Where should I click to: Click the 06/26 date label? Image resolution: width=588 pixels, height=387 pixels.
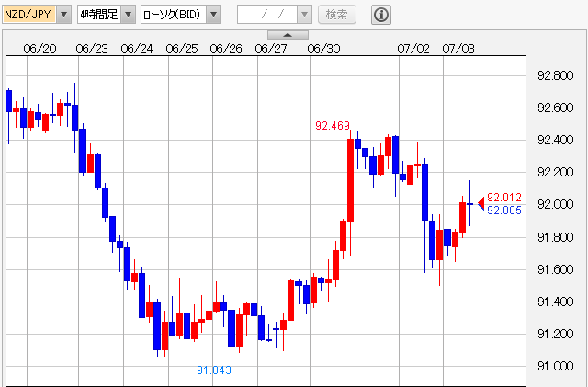click(x=226, y=49)
